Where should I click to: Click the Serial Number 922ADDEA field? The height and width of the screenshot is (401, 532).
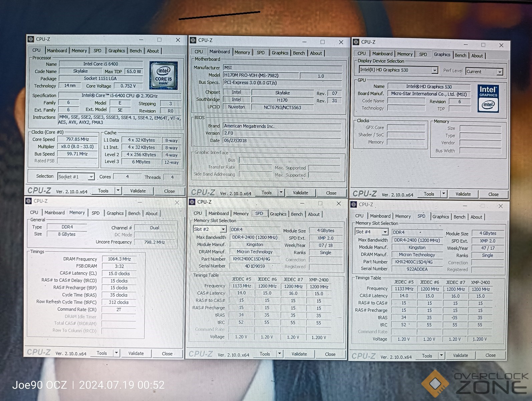[417, 269]
